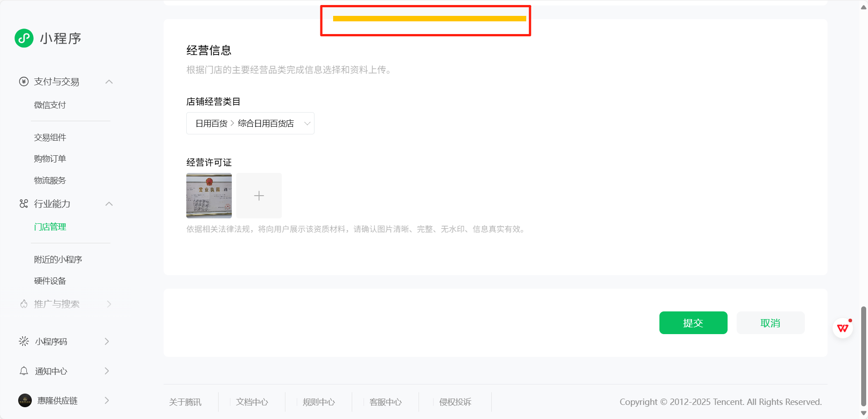
Task: Click the 通知中心 bell icon
Action: point(24,371)
